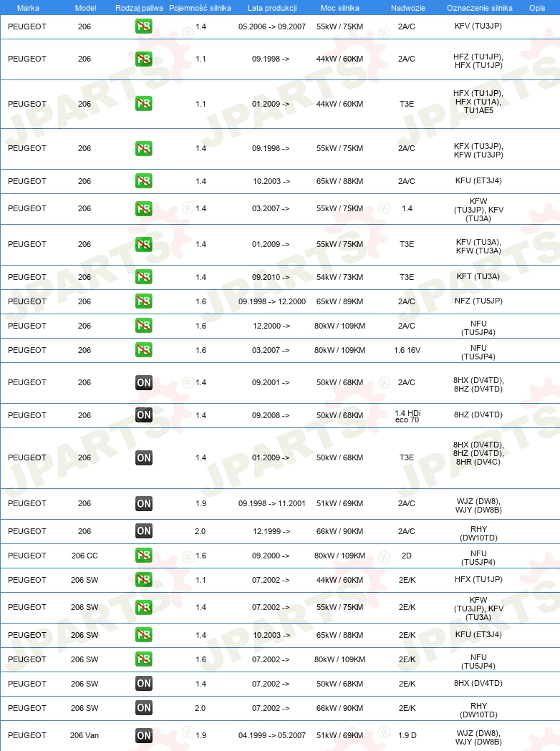Click the '65kW / 89KM' engine power cell
This screenshot has width=560, height=751.
[339, 301]
